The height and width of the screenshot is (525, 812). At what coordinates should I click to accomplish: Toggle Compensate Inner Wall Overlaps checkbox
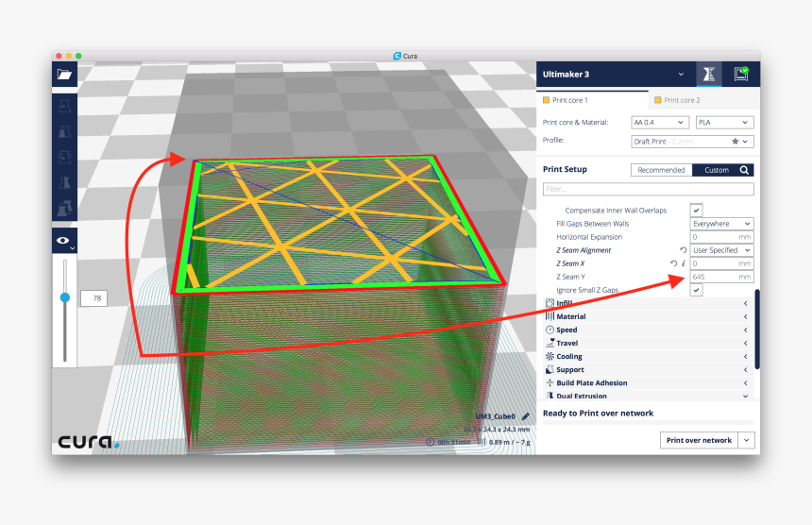[696, 211]
